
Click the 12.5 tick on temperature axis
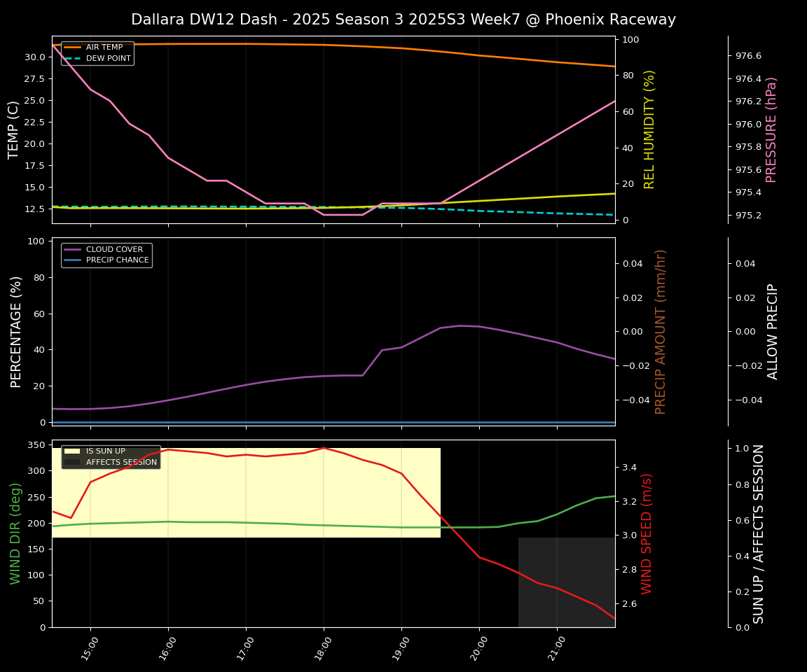coord(34,209)
